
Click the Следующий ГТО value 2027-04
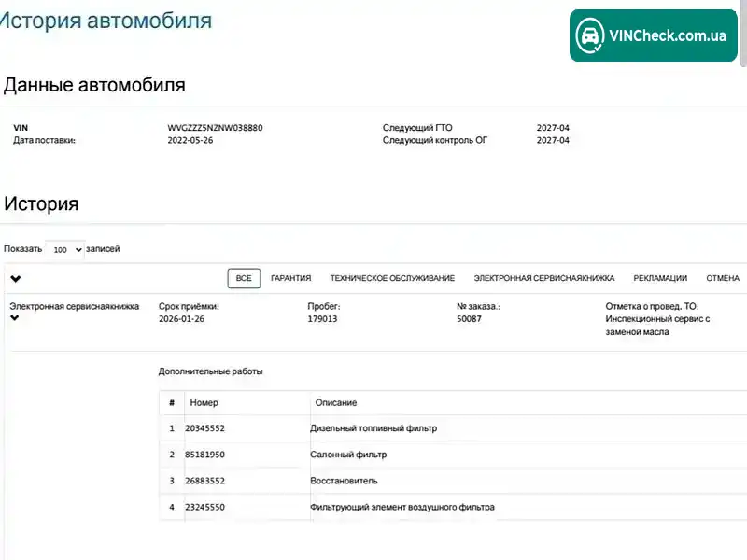553,128
